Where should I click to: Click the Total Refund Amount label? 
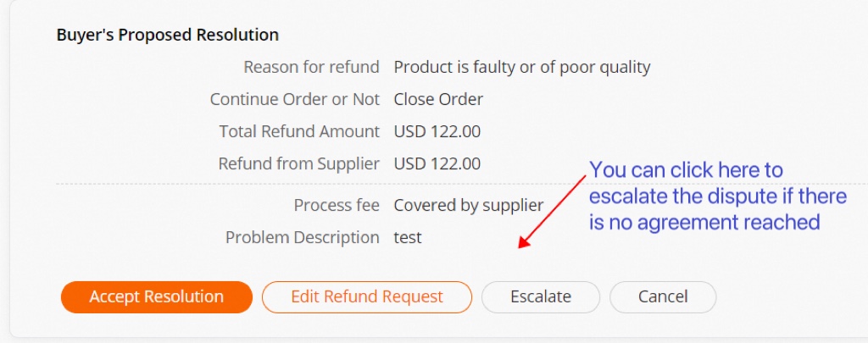tap(299, 131)
